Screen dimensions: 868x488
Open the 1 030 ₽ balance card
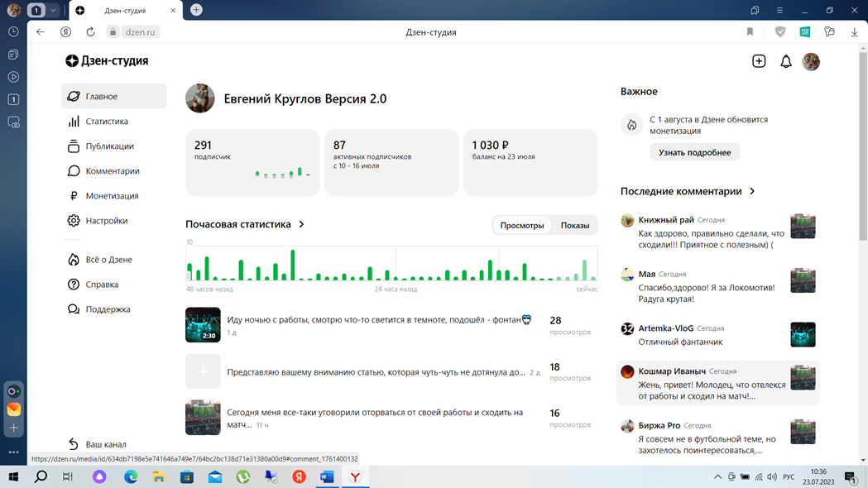(x=530, y=163)
